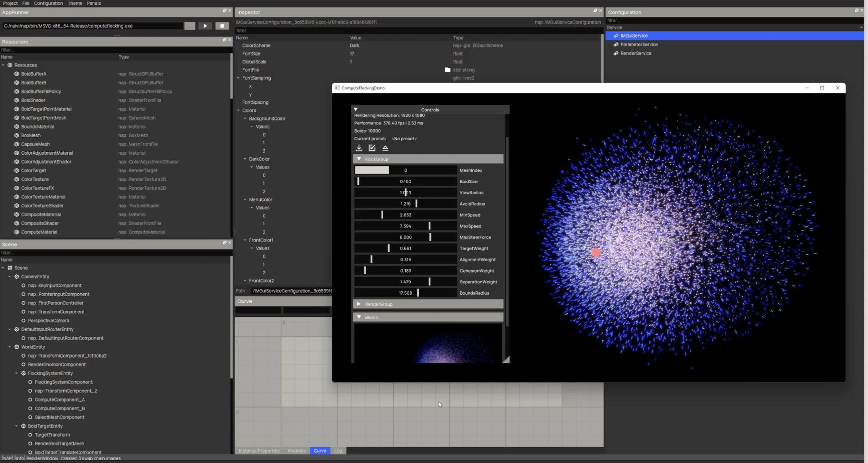Image resolution: width=868 pixels, height=463 pixels.
Task: Run the computeflocking executable in AppRunner
Action: tap(205, 26)
